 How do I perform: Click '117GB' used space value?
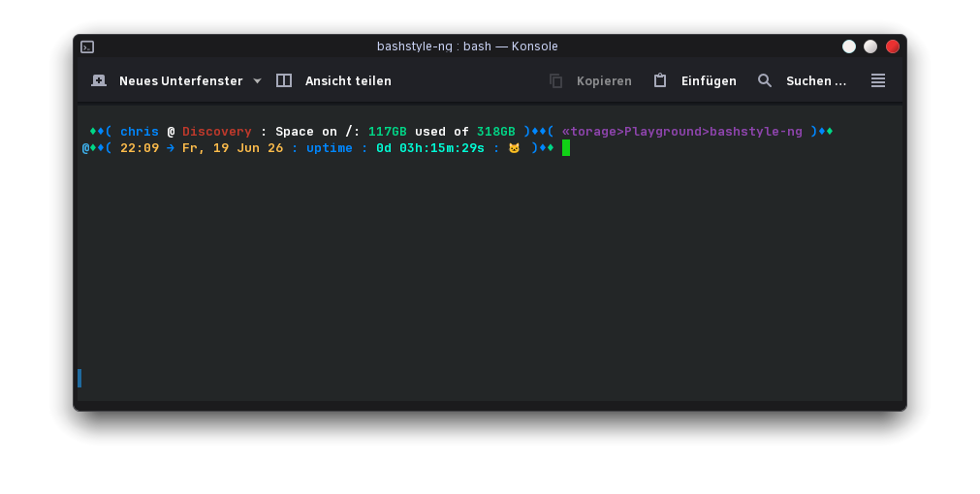(387, 132)
